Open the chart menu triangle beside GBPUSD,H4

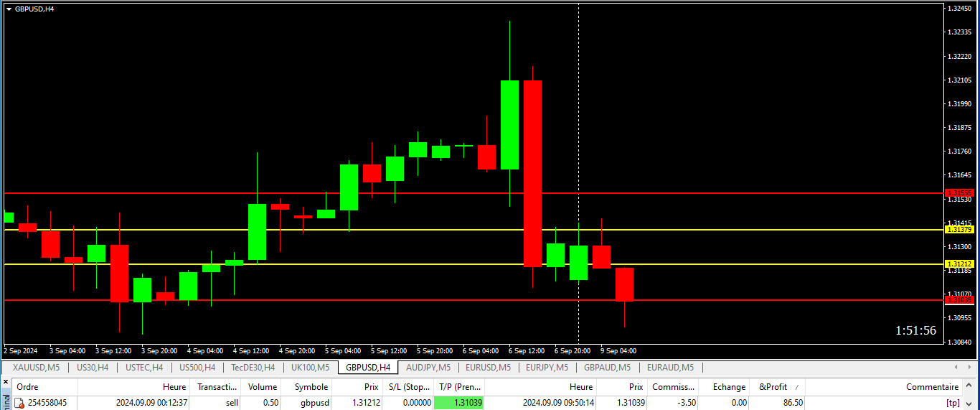9,9
